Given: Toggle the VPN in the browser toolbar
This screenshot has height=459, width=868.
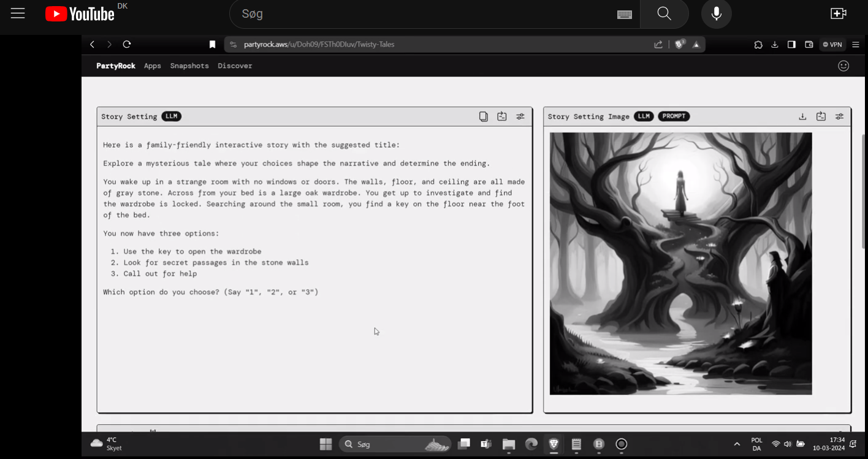Looking at the screenshot, I should (x=832, y=44).
